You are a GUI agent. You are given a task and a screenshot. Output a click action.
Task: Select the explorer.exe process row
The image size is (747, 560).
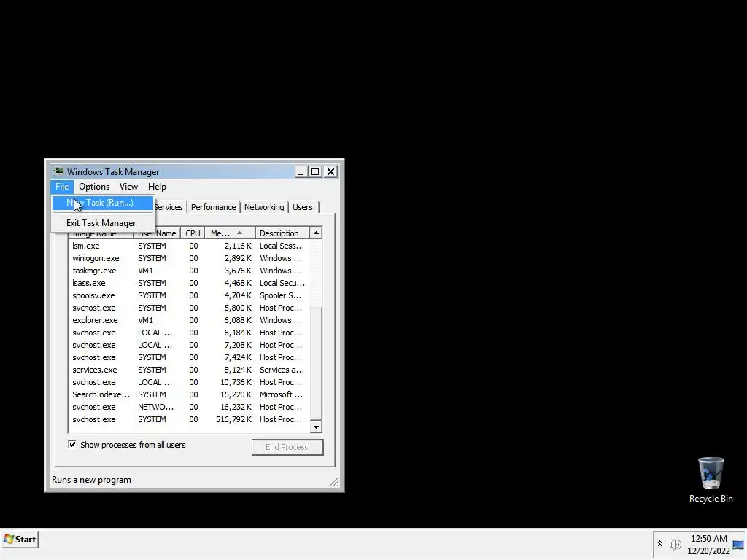point(189,320)
